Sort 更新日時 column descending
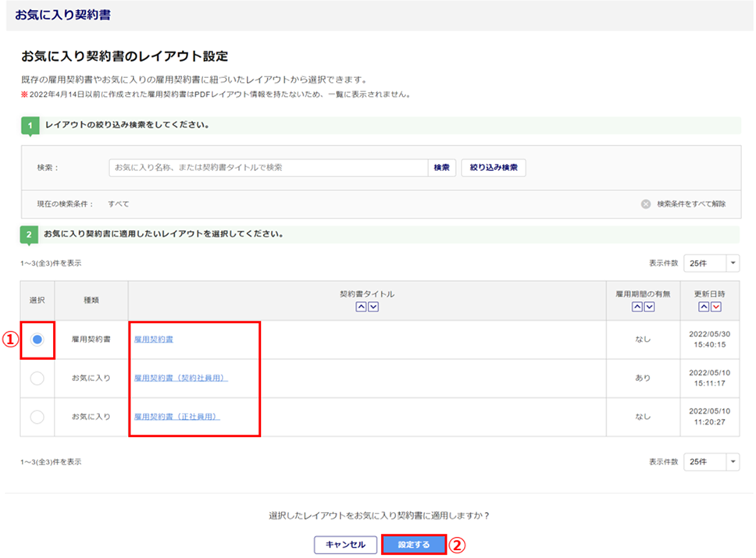Image resolution: width=756 pixels, height=558 pixels. 716,307
